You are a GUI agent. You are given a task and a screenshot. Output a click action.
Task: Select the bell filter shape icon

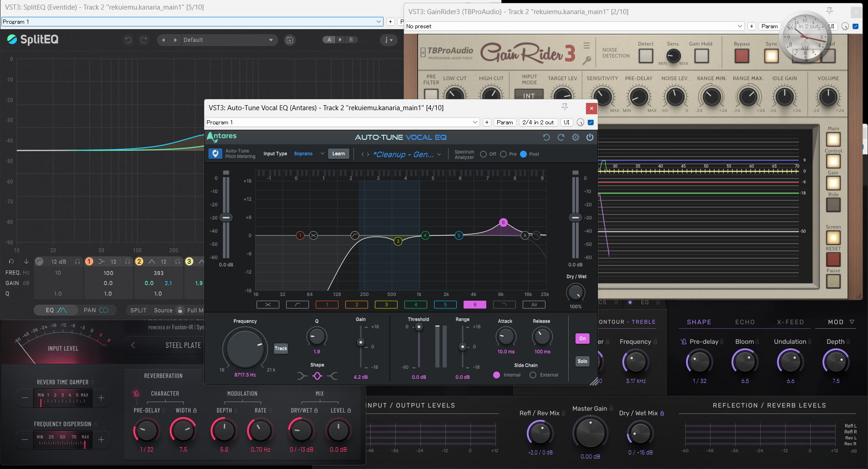click(x=317, y=376)
